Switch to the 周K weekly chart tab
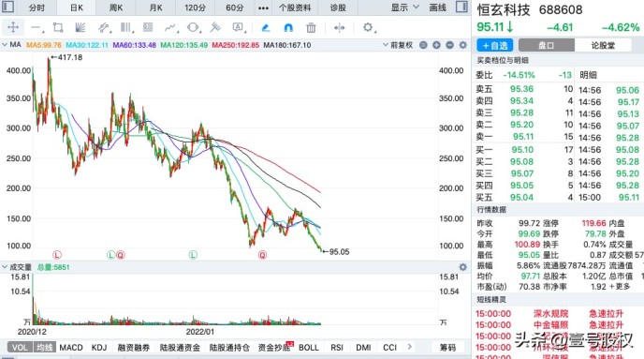644x359 pixels. [x=116, y=7]
